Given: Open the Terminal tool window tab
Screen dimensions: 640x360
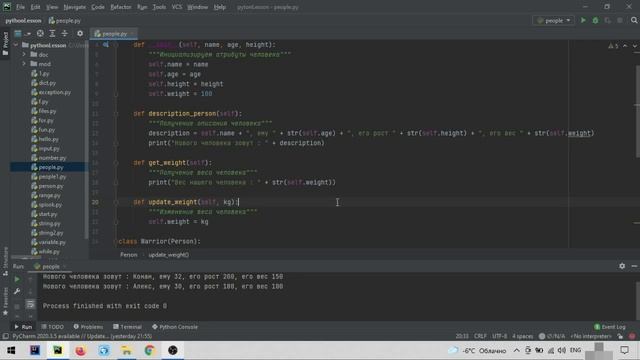Looking at the screenshot, I should (127, 327).
